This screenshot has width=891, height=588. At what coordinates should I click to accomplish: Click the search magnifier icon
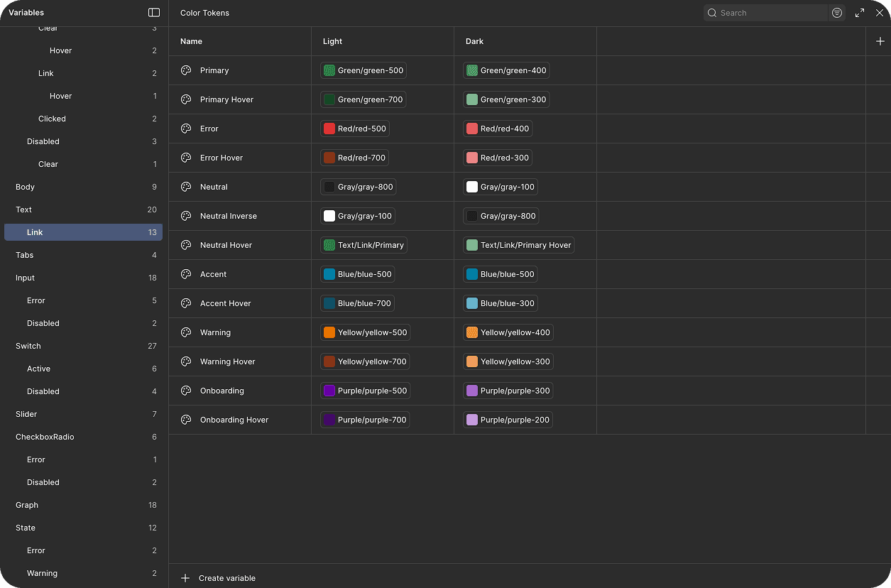coord(712,13)
